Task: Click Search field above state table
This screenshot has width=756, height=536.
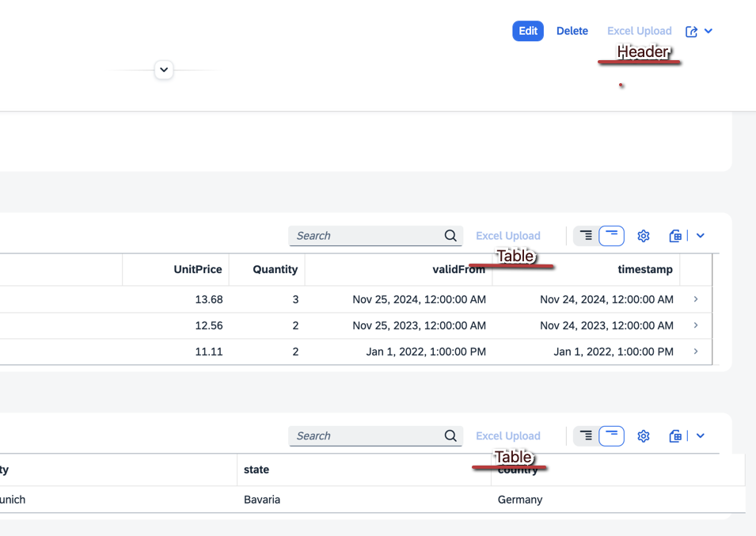Action: pyautogui.click(x=375, y=435)
